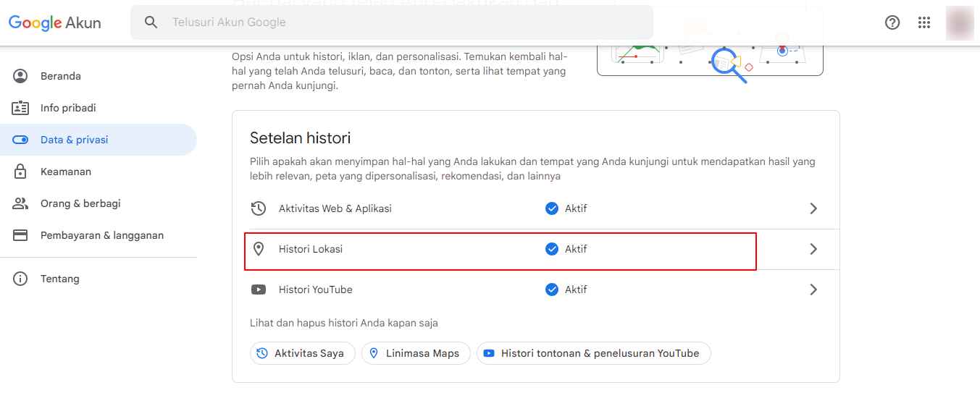The width and height of the screenshot is (980, 393).
Task: Click the Pembayaran card icon
Action: [20, 235]
